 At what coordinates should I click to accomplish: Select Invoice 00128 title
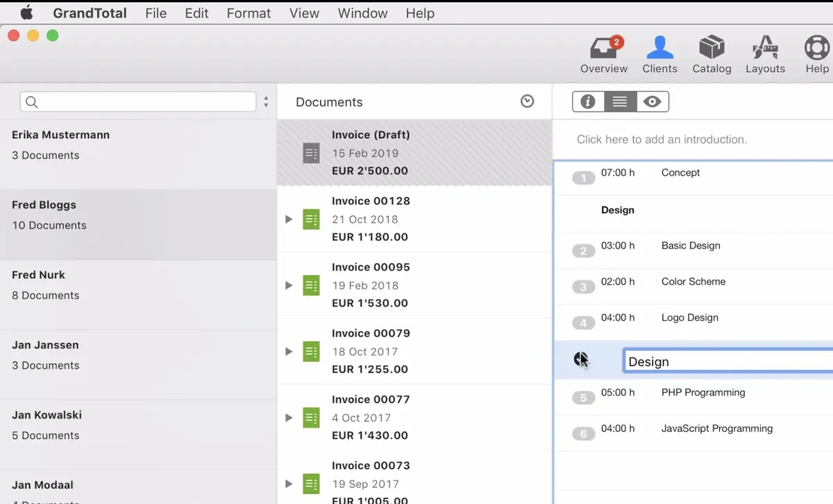(371, 201)
